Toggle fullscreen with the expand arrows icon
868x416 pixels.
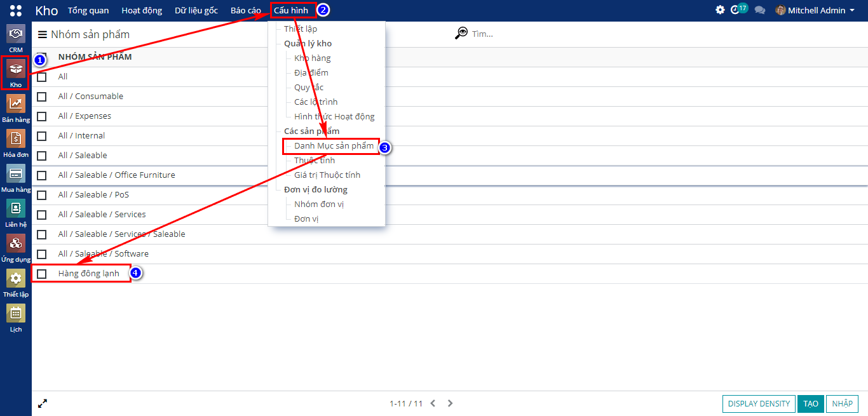pyautogui.click(x=43, y=403)
